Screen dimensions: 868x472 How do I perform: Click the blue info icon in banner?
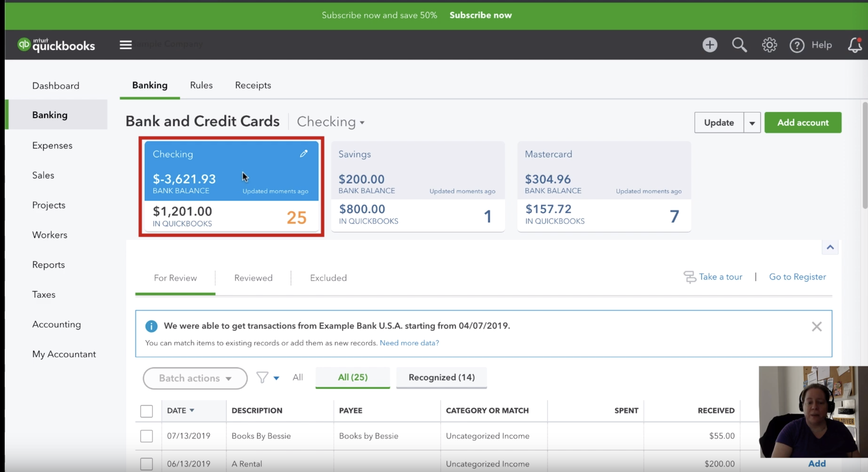pyautogui.click(x=151, y=326)
